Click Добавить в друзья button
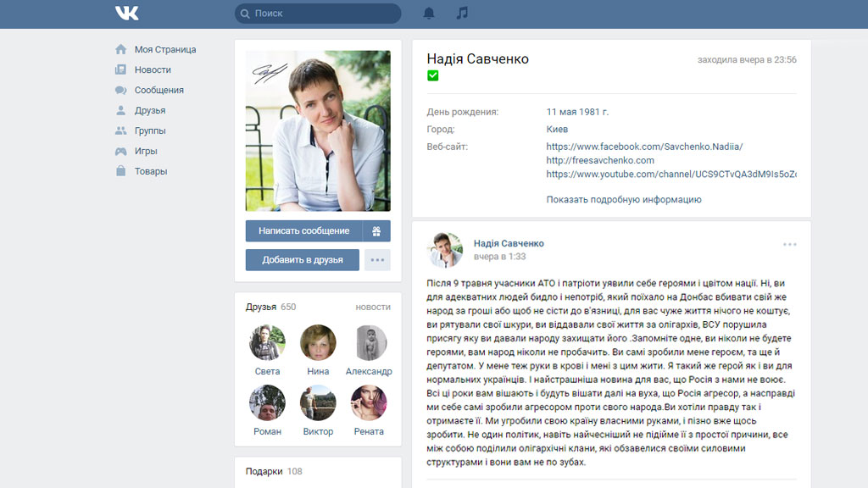 coord(303,260)
